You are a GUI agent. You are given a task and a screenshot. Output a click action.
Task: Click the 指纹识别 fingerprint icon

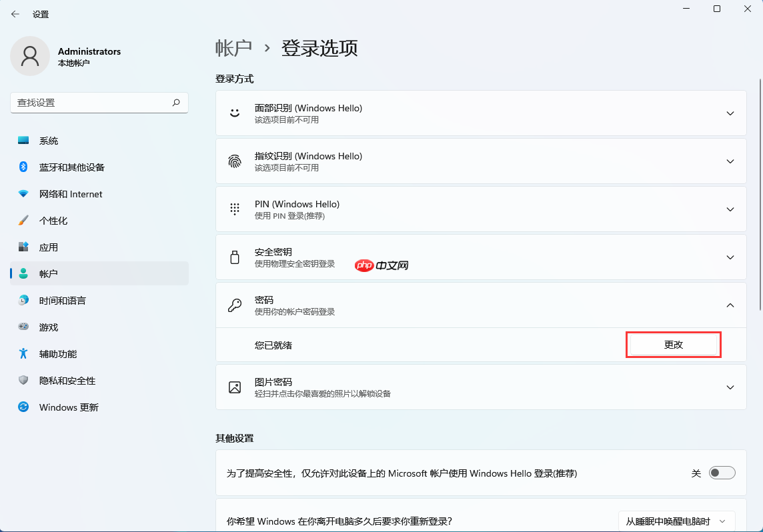pos(234,161)
